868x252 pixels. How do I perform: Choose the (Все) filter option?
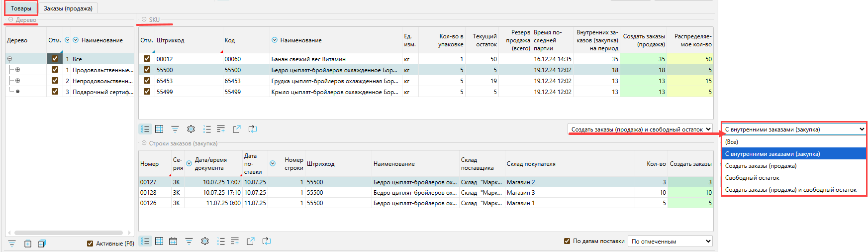(x=732, y=142)
